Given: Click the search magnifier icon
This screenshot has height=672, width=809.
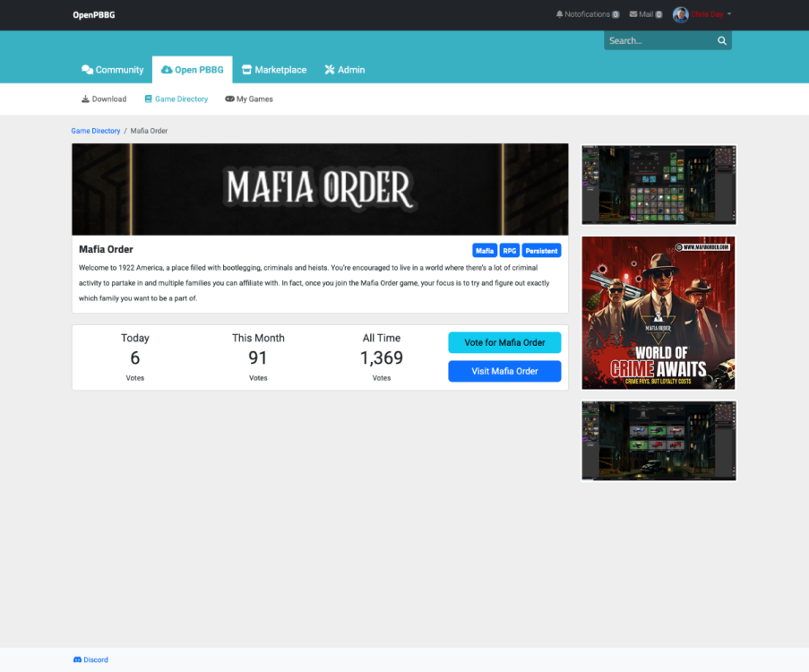Looking at the screenshot, I should click(x=722, y=40).
